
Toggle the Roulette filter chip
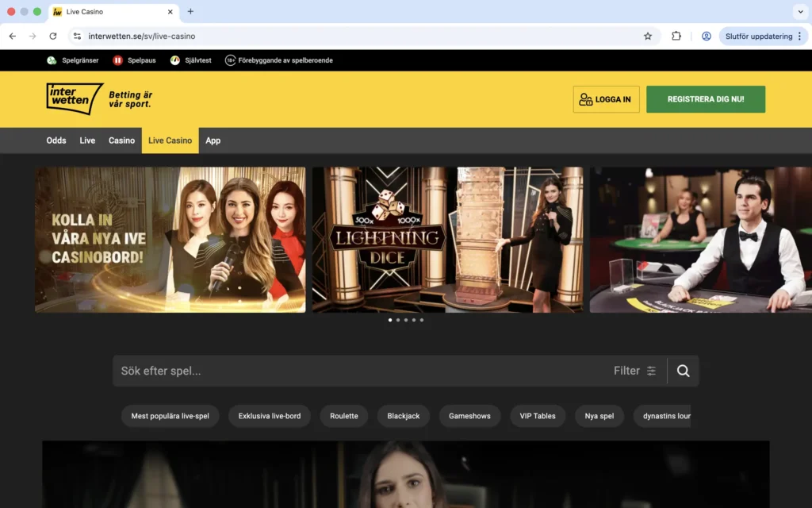pyautogui.click(x=343, y=415)
